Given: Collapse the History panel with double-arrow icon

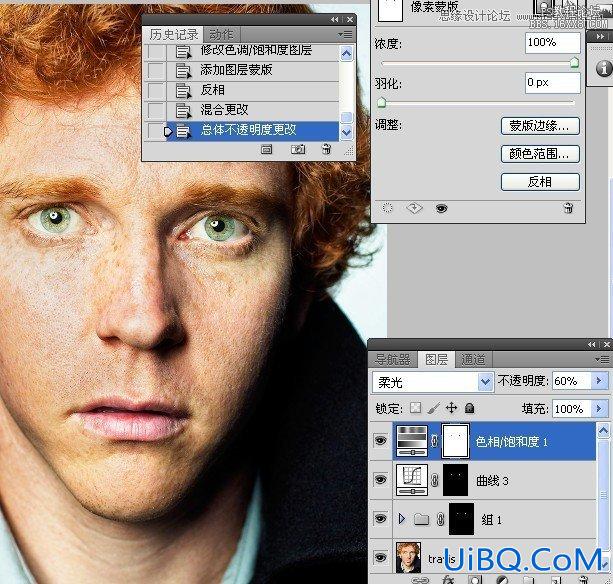Looking at the screenshot, I should pos(335,20).
